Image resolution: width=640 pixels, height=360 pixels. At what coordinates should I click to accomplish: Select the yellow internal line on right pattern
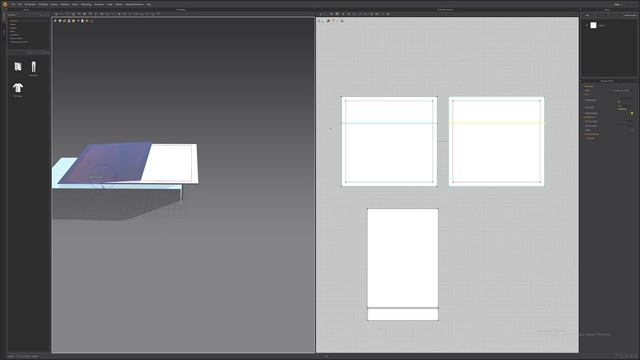point(496,123)
